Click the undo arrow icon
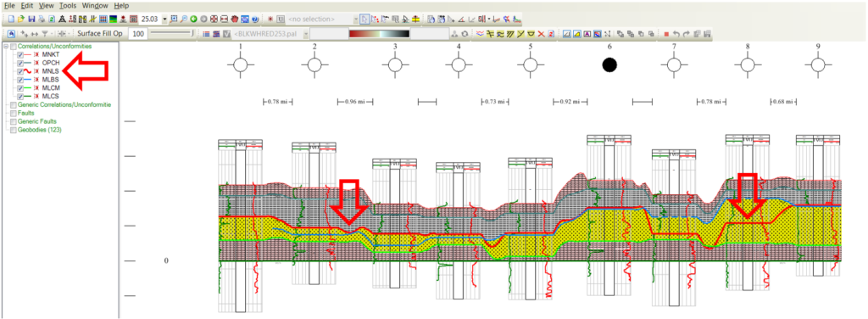The width and height of the screenshot is (868, 319). point(676,34)
